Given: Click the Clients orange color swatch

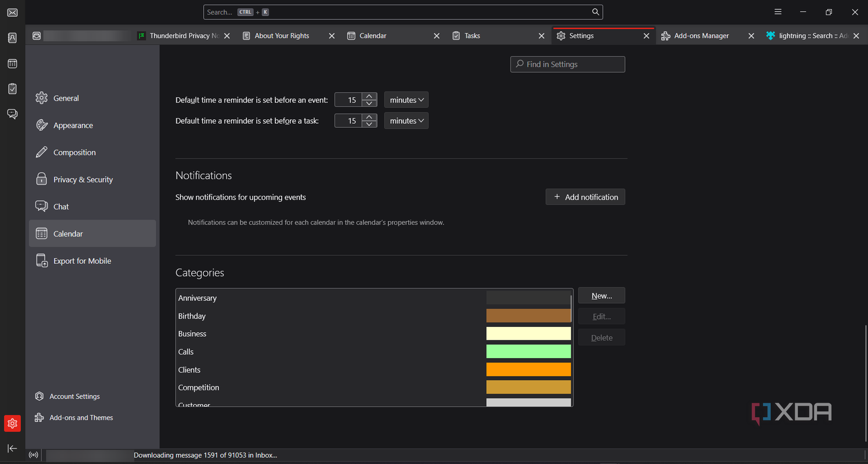Looking at the screenshot, I should (x=528, y=370).
